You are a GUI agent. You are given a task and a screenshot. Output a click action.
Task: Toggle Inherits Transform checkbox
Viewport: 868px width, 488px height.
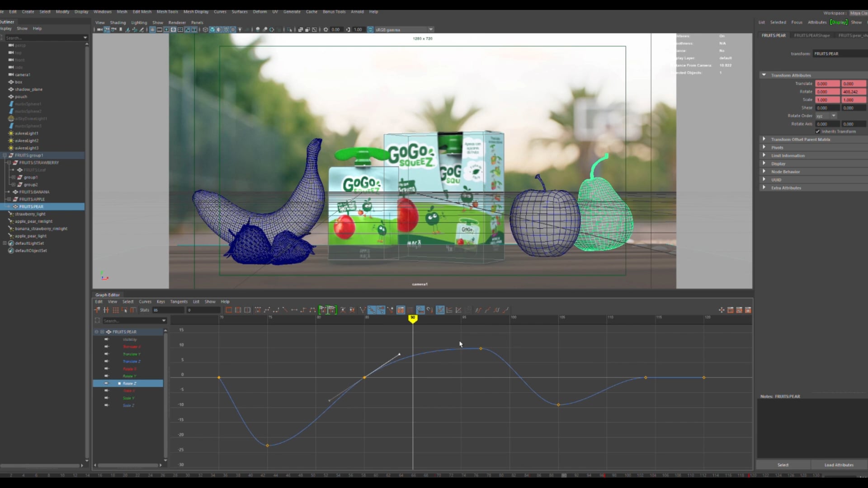818,131
